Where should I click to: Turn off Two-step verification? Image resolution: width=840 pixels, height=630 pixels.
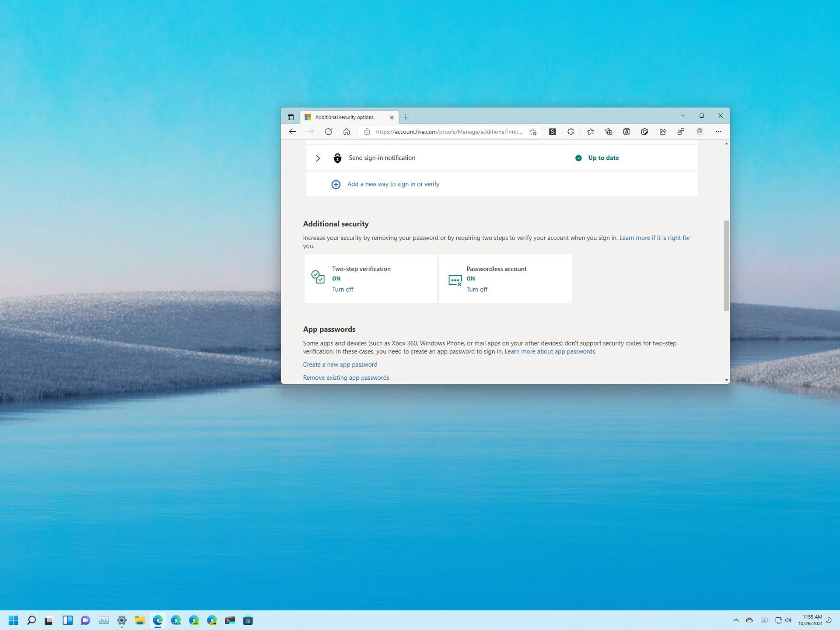[343, 289]
